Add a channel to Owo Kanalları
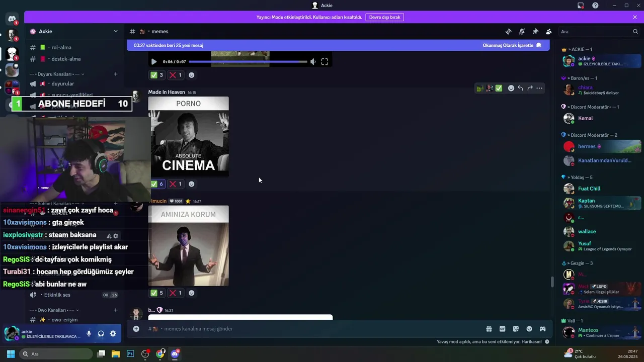Viewport: 644px width, 362px height. pos(115,310)
